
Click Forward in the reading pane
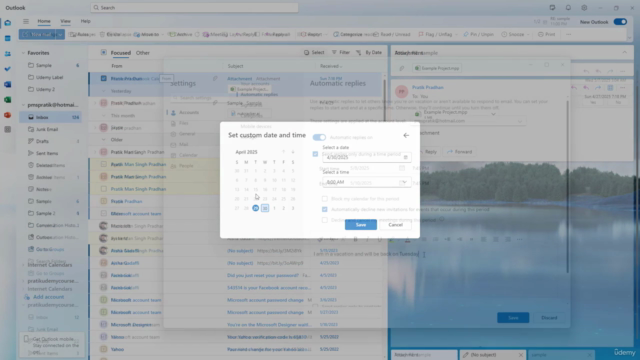point(460,152)
